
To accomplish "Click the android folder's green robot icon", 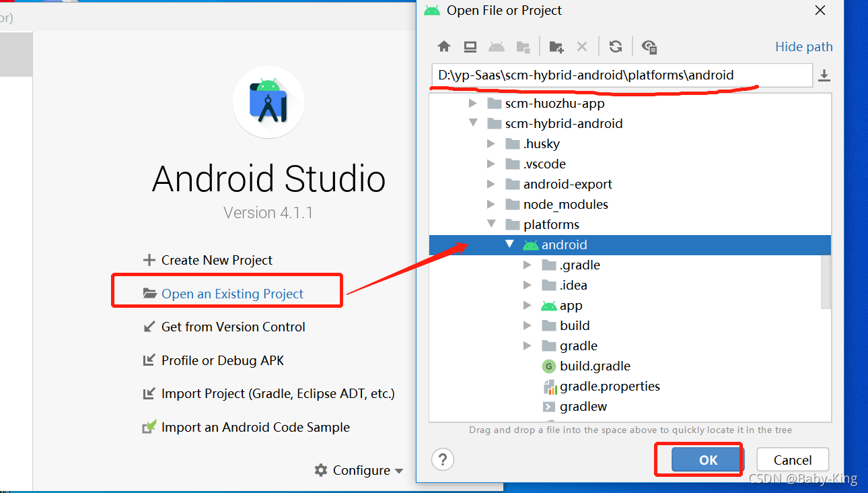I will [x=531, y=245].
